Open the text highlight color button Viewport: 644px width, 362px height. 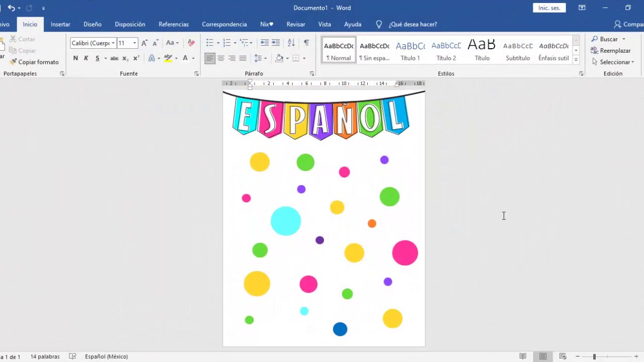point(168,58)
